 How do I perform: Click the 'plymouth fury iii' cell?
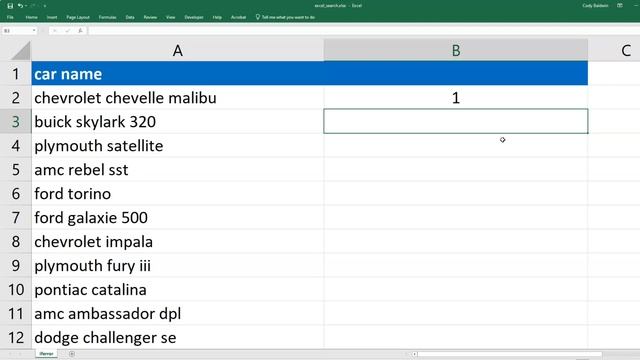[178, 266]
